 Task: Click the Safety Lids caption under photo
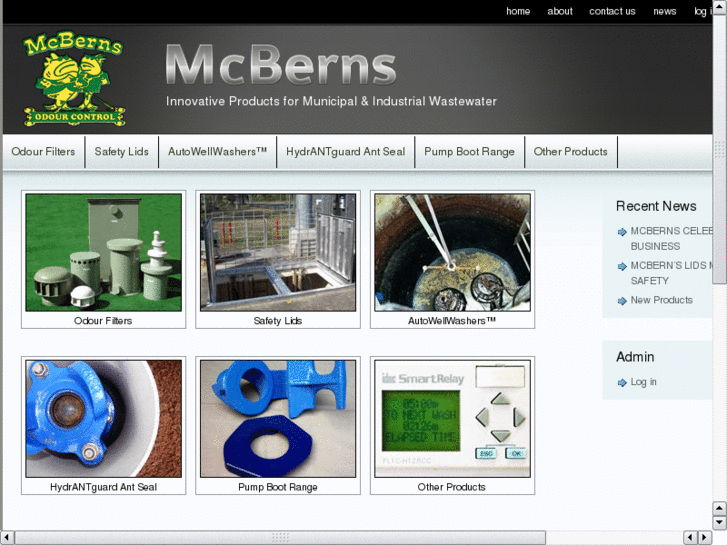[278, 321]
